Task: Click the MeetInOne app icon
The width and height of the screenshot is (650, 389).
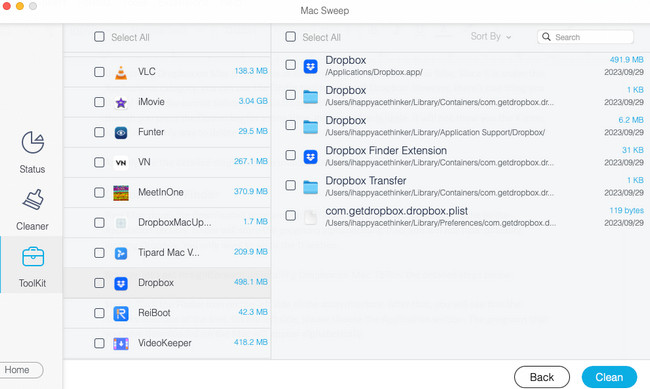Action: [121, 193]
